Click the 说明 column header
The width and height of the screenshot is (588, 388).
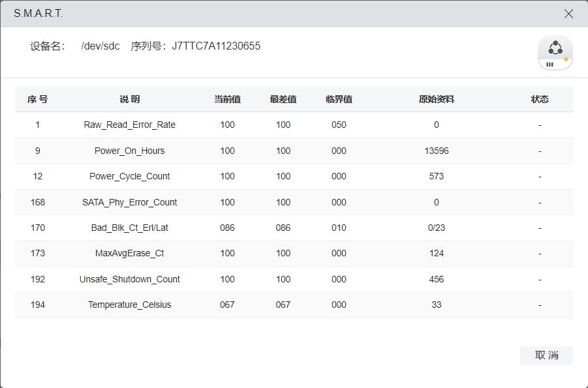(129, 99)
